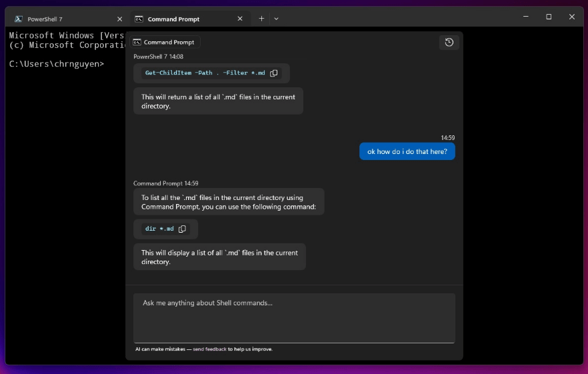Copy the dir *.md command
The height and width of the screenshot is (374, 588).
coord(182,229)
